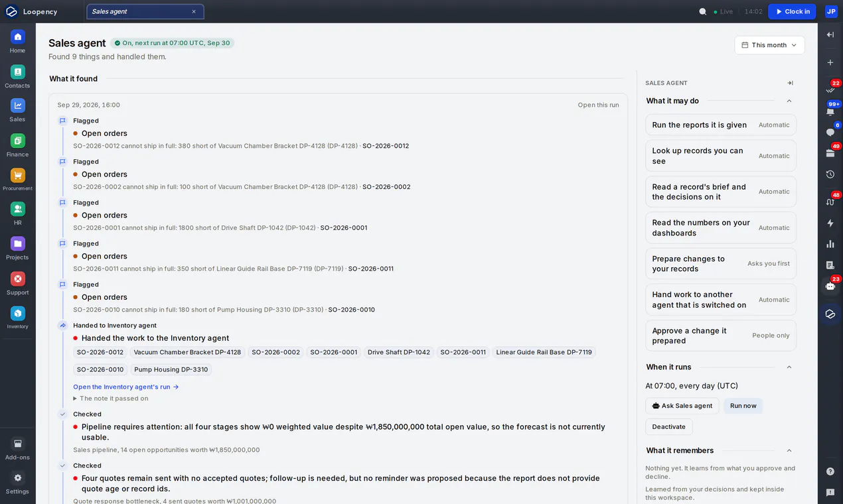843x504 pixels.
Task: Click the search magnifier in the top bar
Action: (x=703, y=11)
